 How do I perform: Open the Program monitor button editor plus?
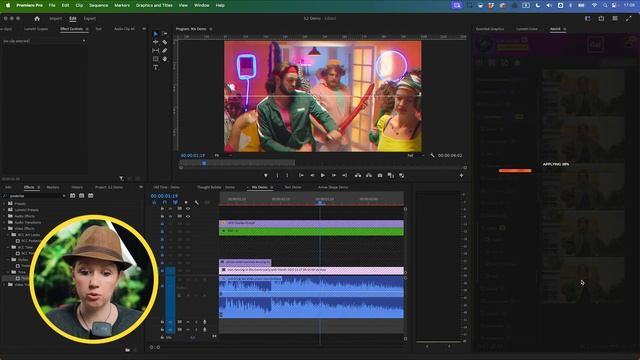click(x=461, y=175)
